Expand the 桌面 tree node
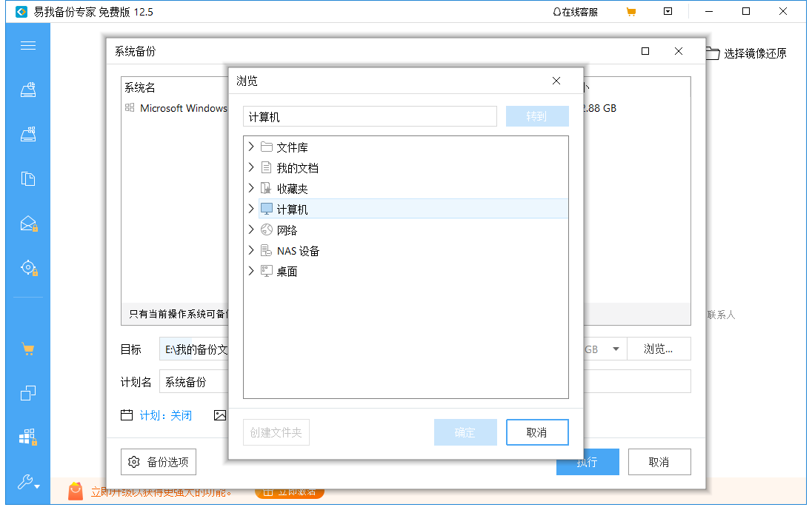The image size is (812, 510). tap(252, 271)
